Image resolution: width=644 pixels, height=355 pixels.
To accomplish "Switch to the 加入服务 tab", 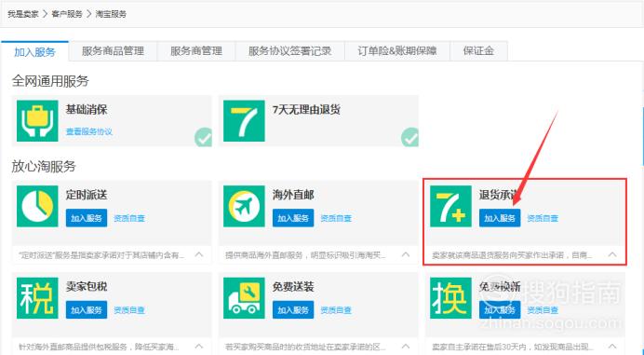I will pos(35,51).
